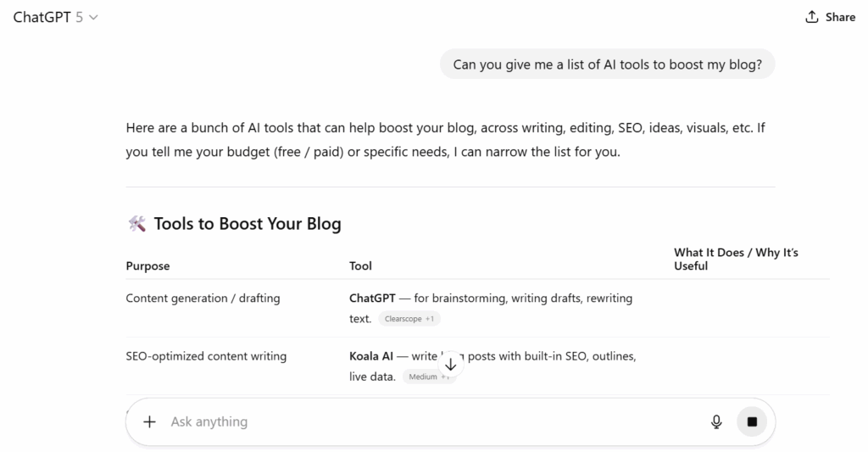Click the scroll-to-bottom down arrow icon
868x452 pixels.
(x=450, y=364)
